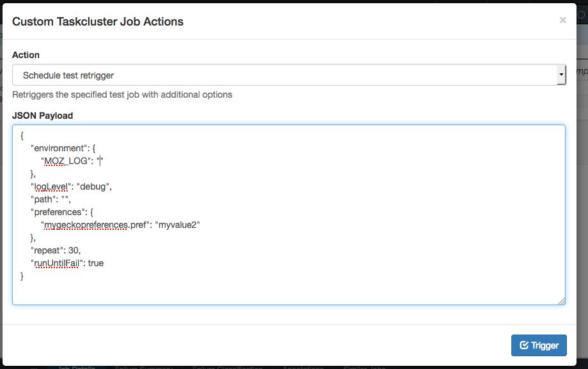The image size is (588, 369).
Task: Click the empty "path" value
Action: click(x=65, y=199)
